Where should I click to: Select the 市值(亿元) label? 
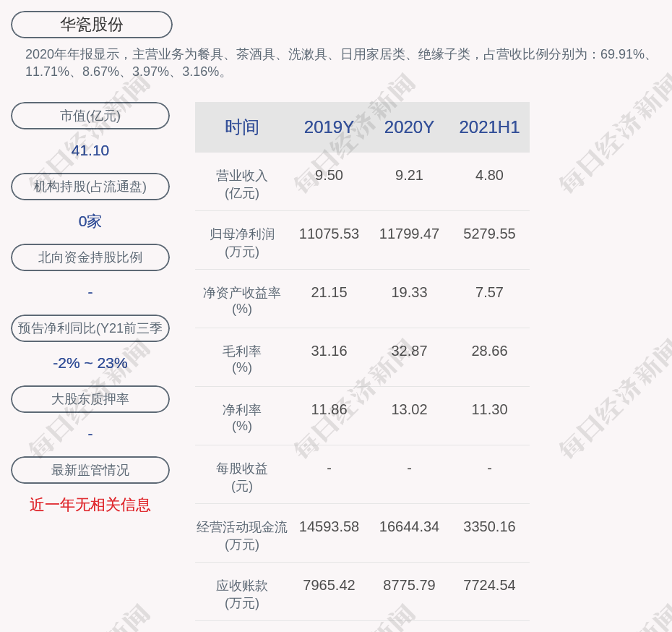(x=90, y=116)
